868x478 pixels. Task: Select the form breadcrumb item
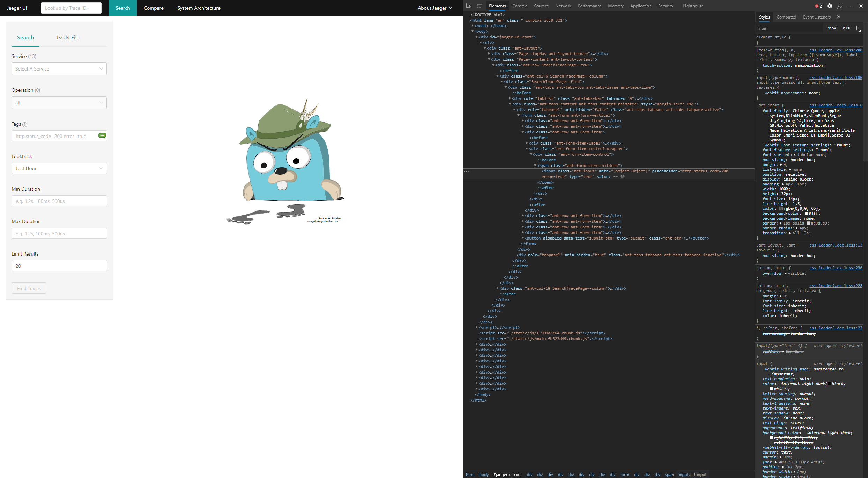pyautogui.click(x=624, y=475)
